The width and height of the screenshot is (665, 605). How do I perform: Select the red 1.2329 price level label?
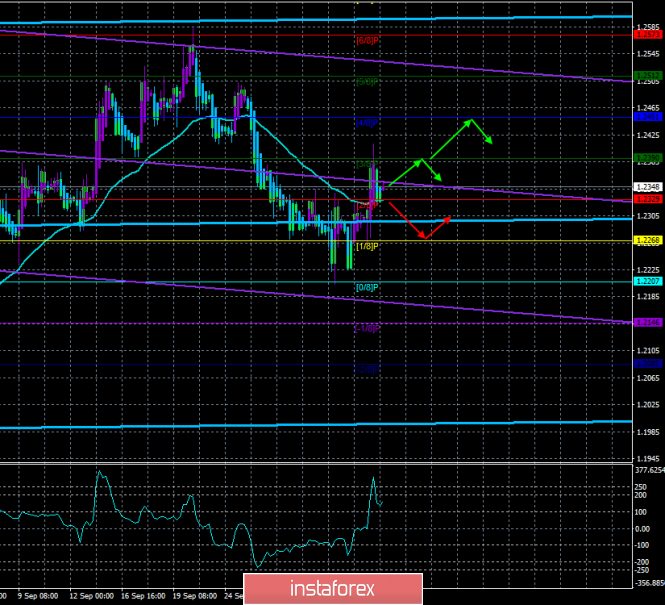click(x=649, y=199)
